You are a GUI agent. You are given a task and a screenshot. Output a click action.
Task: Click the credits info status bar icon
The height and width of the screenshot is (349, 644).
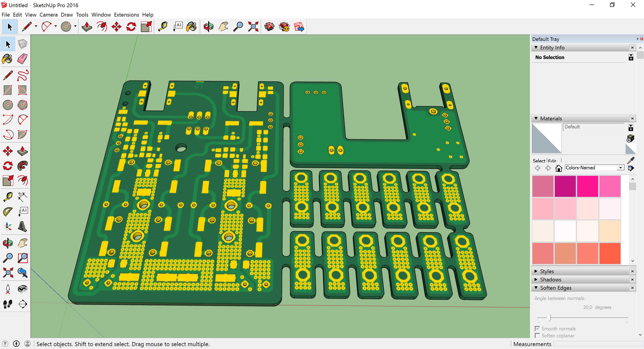(x=17, y=344)
